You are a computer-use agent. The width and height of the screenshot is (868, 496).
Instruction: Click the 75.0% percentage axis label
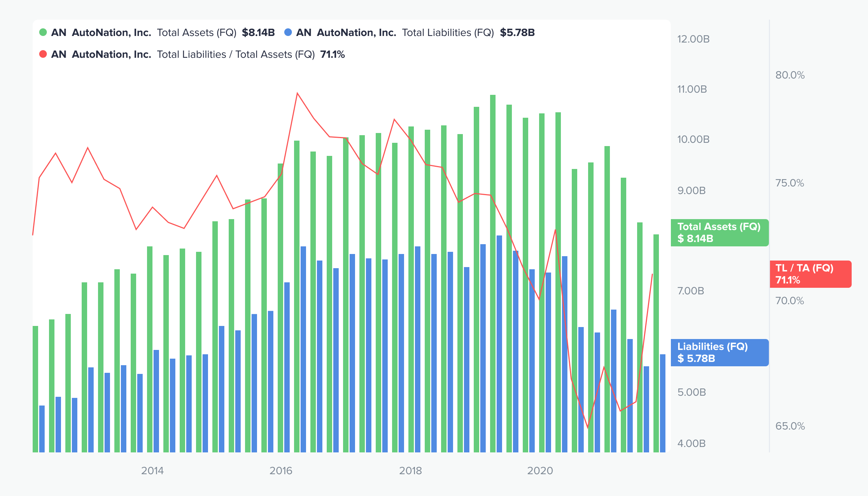tap(790, 183)
